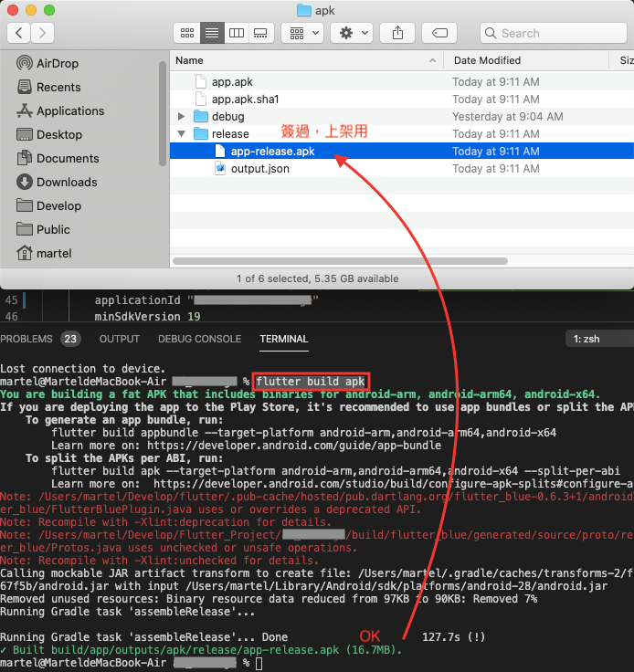Open Applications in the sidebar
634x672 pixels.
[60, 111]
